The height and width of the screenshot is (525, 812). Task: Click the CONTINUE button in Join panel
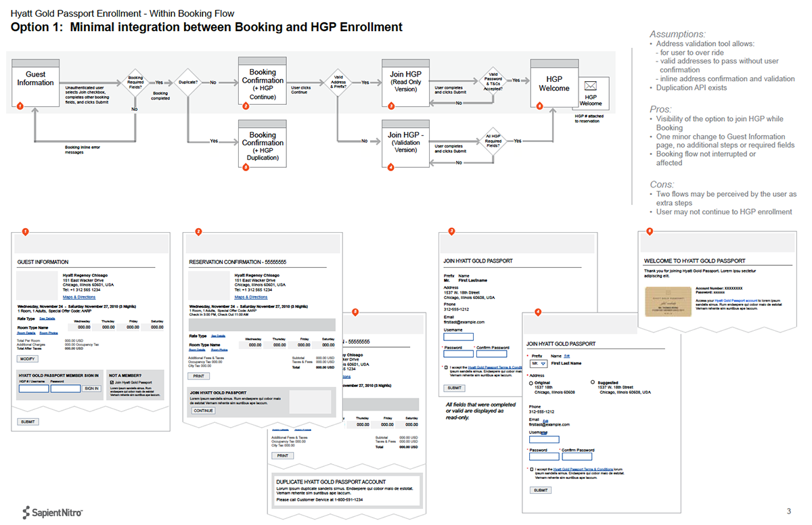203,411
